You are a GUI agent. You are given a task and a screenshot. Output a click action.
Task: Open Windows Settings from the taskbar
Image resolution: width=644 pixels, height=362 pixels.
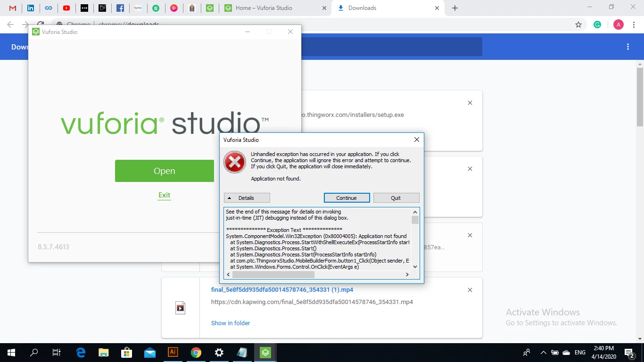coord(219,353)
